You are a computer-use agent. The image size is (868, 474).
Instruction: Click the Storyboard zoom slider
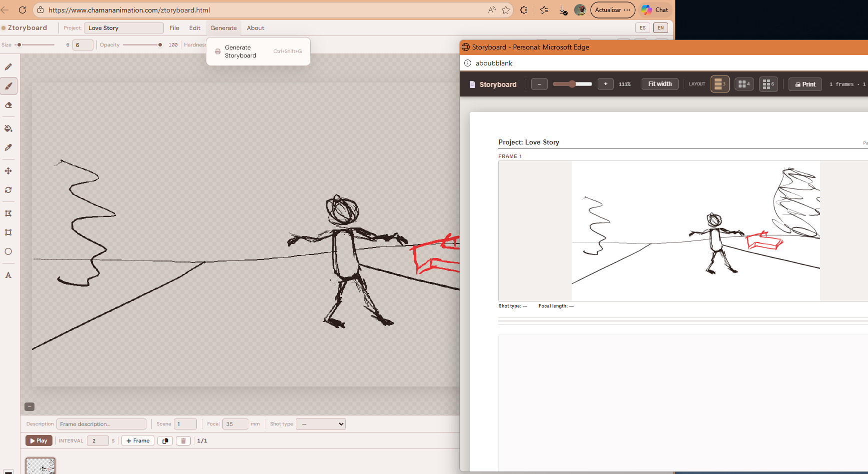click(x=573, y=84)
